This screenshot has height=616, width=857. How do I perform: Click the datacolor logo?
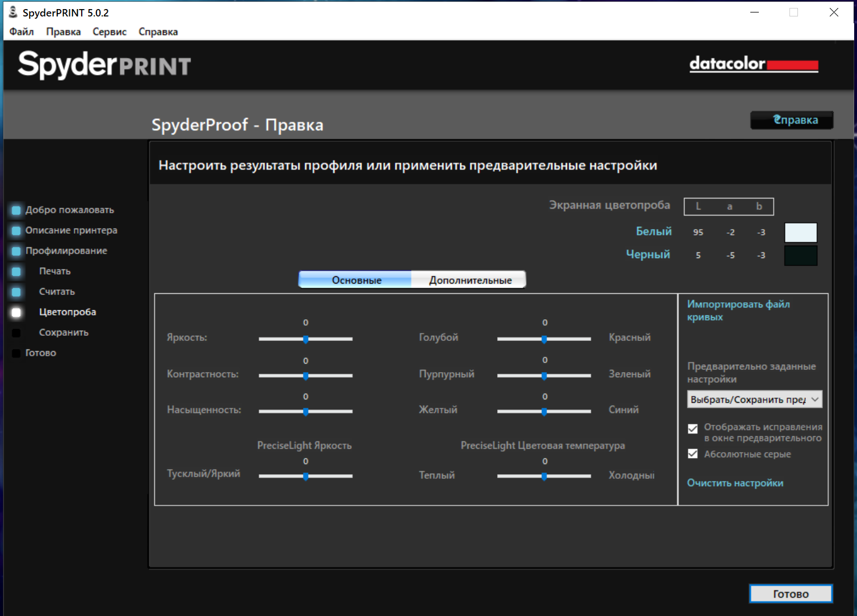pos(754,64)
